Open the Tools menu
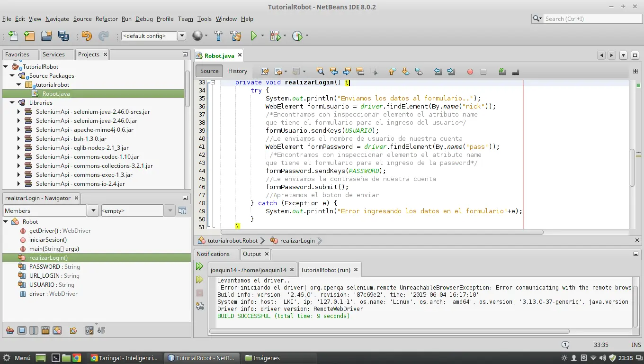 coord(205,19)
